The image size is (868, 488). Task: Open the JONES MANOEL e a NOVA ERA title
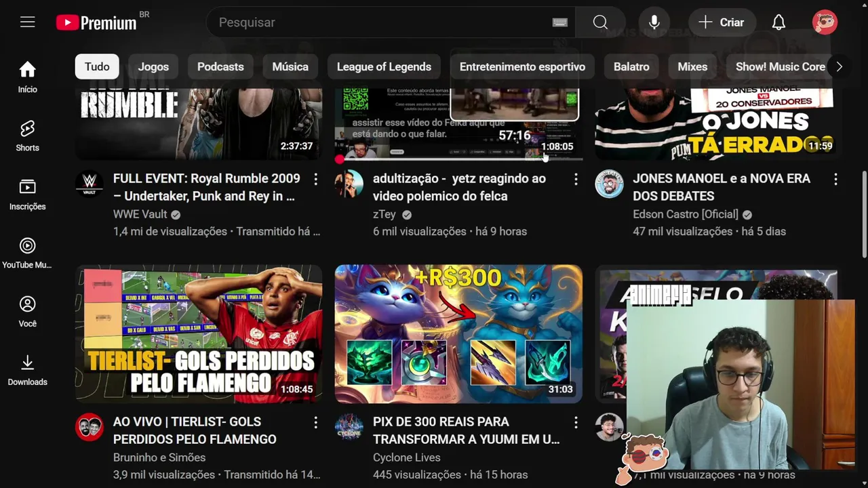[722, 187]
